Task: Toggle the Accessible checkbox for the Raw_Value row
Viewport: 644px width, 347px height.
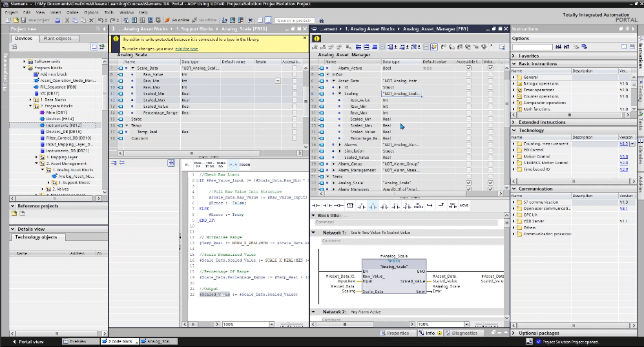Action: (295, 74)
